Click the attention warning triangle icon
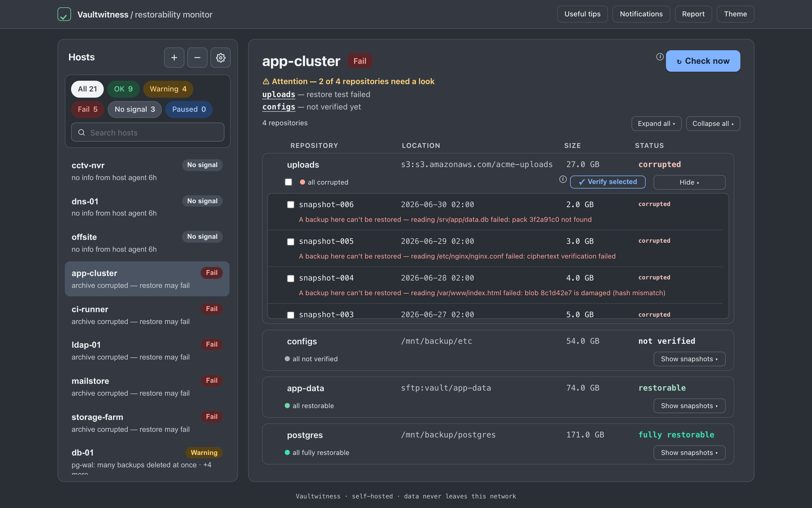The image size is (812, 508). pyautogui.click(x=266, y=81)
